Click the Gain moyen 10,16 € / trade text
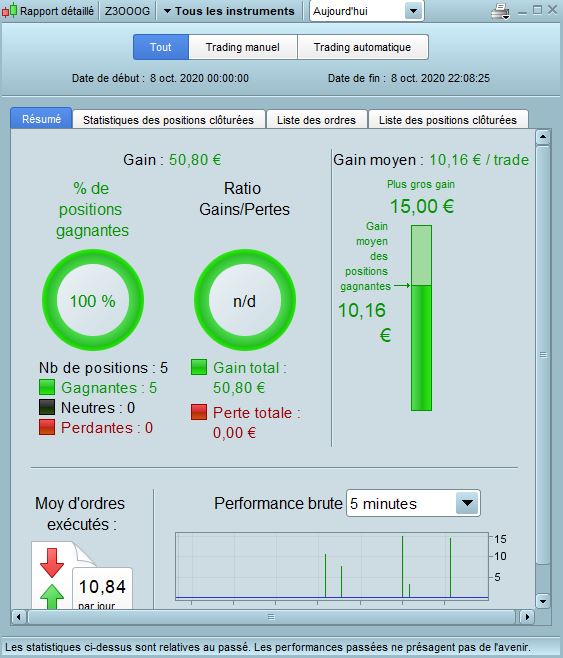Viewport: 563px width, 658px height. [x=431, y=160]
